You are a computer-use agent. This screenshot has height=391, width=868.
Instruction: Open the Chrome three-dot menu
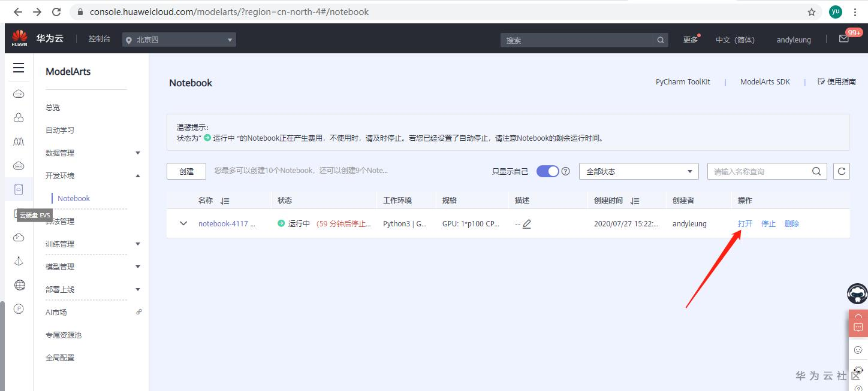pyautogui.click(x=855, y=12)
